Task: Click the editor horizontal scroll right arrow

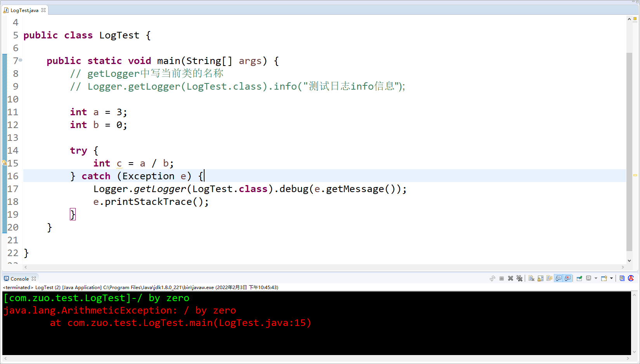Action: (x=623, y=267)
